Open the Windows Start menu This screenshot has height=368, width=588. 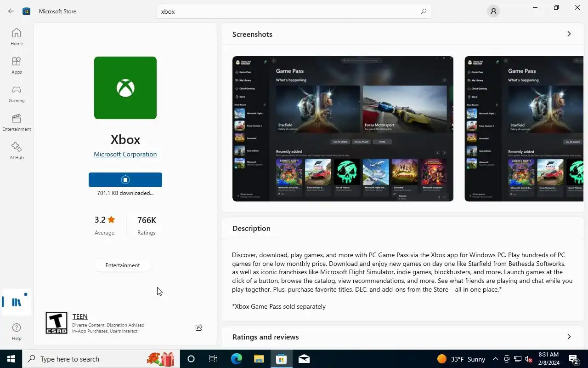[11, 359]
